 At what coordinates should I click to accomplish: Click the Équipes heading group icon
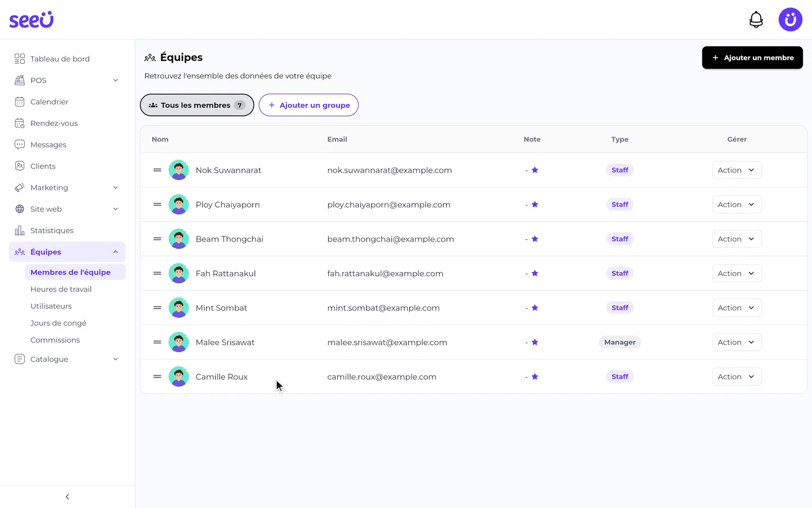click(x=150, y=58)
